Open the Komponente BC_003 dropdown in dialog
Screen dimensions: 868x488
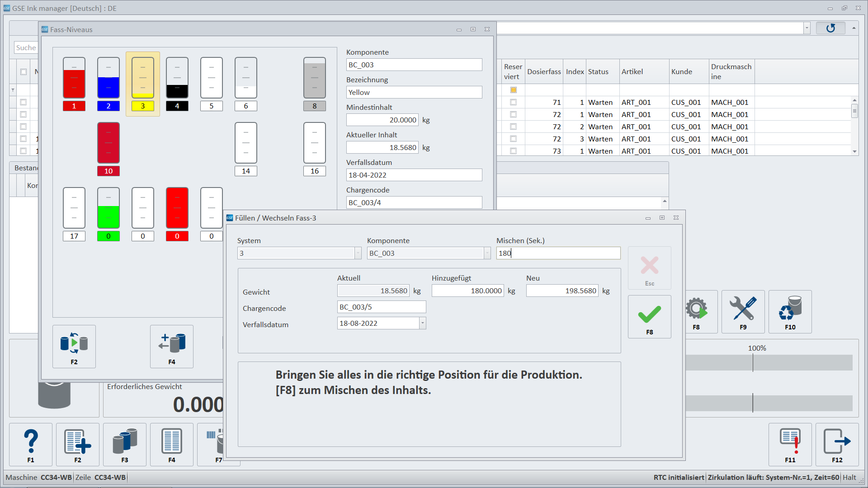[x=487, y=253]
